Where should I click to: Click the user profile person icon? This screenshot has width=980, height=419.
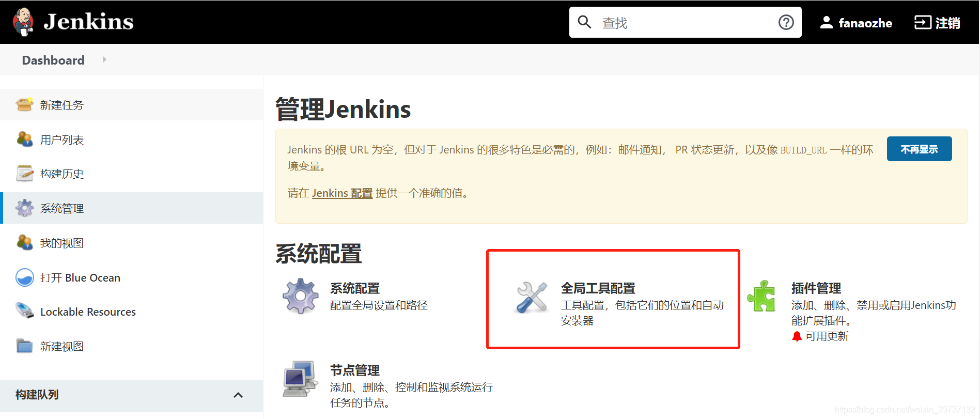tap(827, 22)
